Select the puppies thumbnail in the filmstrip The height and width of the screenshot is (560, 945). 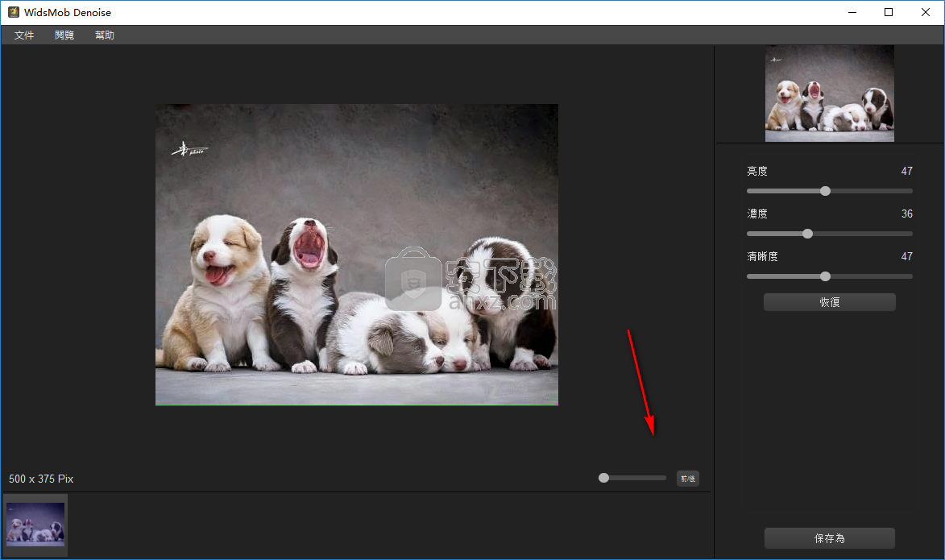click(x=35, y=525)
